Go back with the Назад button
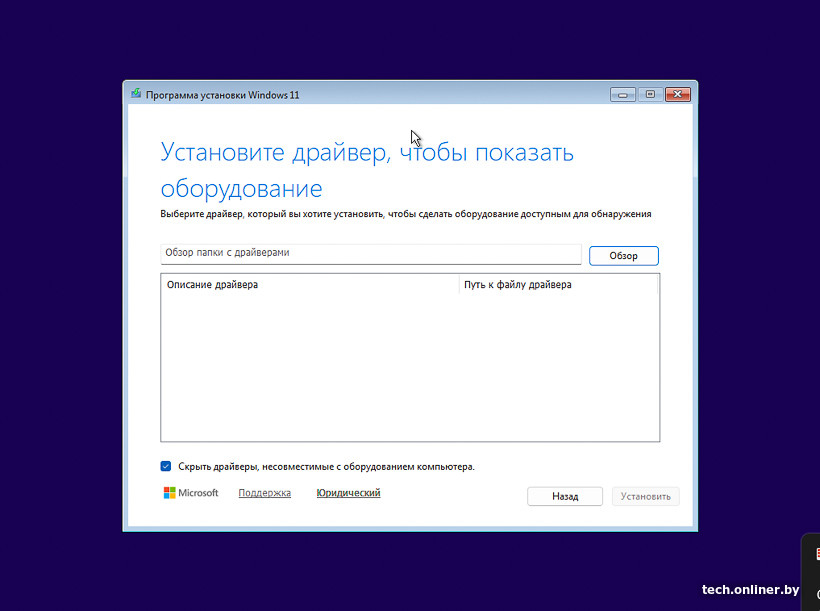Image resolution: width=820 pixels, height=611 pixels. [x=565, y=496]
